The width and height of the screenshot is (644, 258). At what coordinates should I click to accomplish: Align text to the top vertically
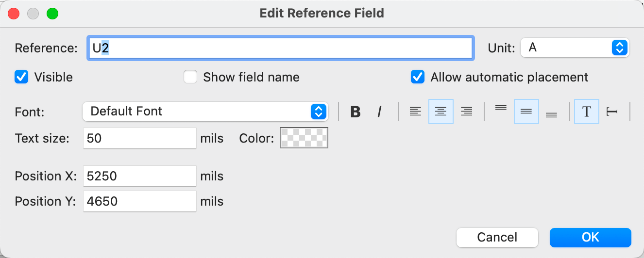pos(501,112)
